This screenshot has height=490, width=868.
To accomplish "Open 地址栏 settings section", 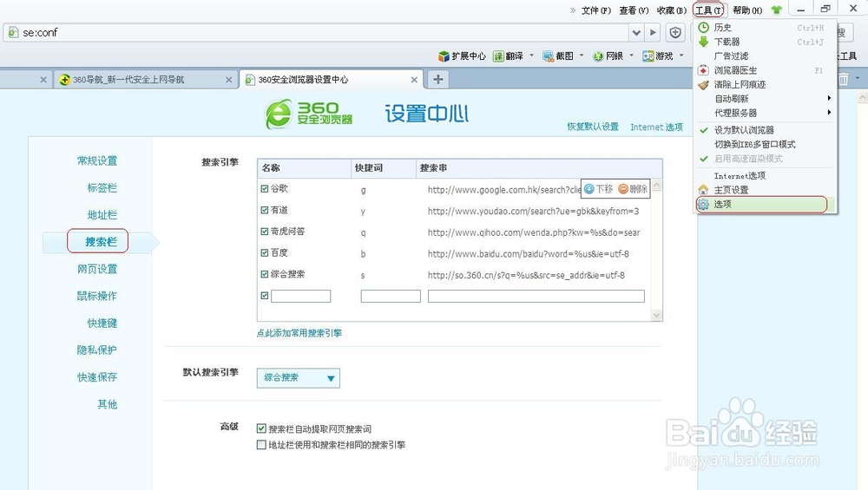I will click(102, 214).
